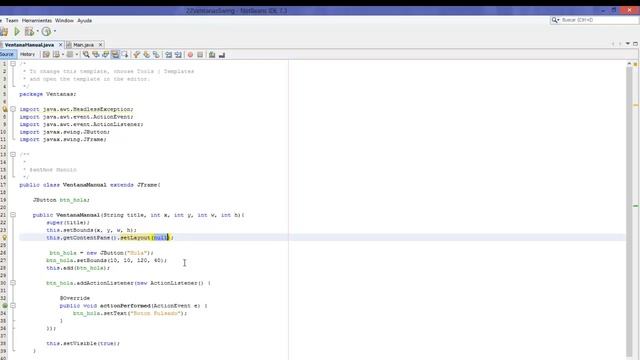Select the VentanaManual.java tab
640x360 pixels.
(29, 44)
